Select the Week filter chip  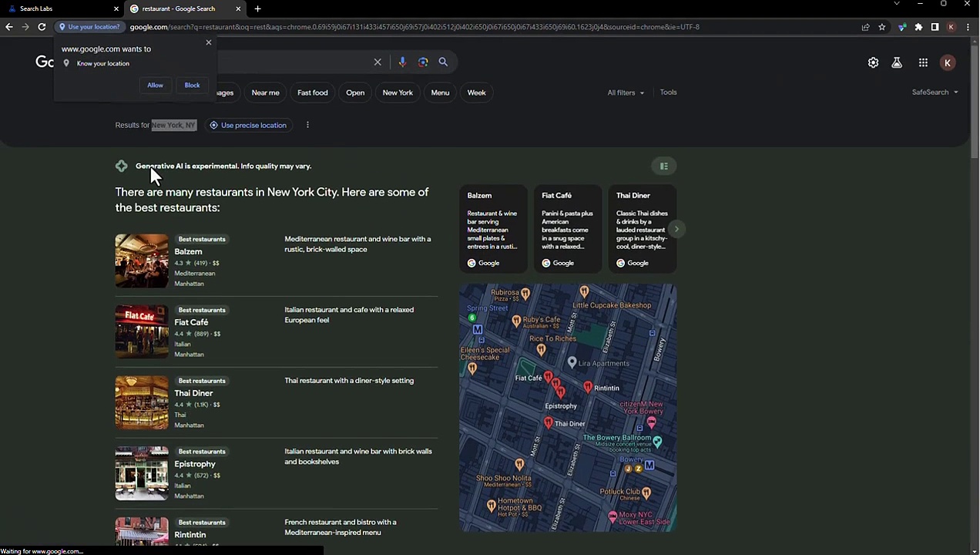tap(476, 92)
